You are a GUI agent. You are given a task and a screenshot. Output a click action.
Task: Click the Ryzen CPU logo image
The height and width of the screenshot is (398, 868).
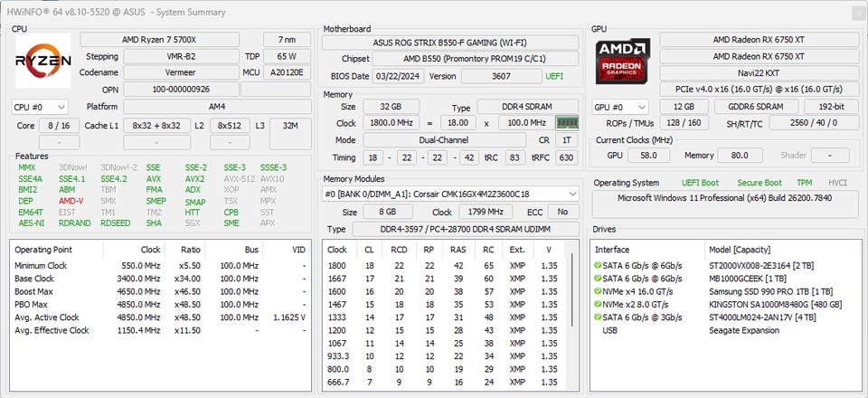click(x=43, y=61)
